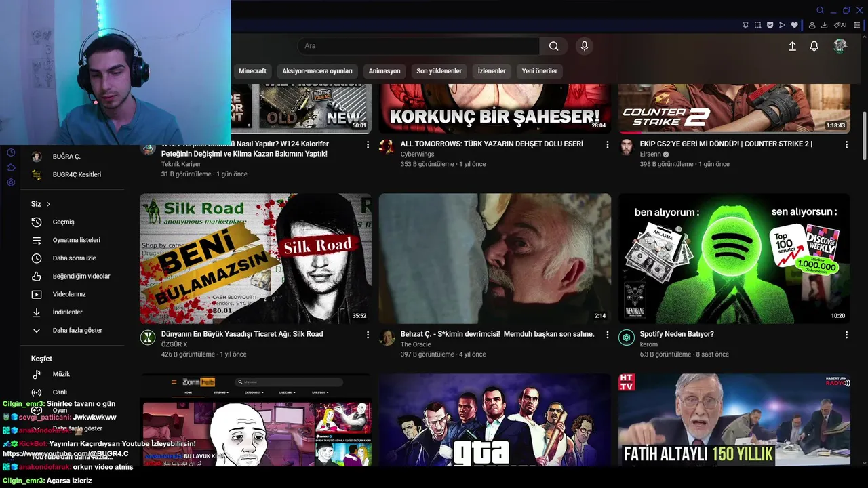
Task: Select the Yeni öneriler chip
Action: pos(539,71)
